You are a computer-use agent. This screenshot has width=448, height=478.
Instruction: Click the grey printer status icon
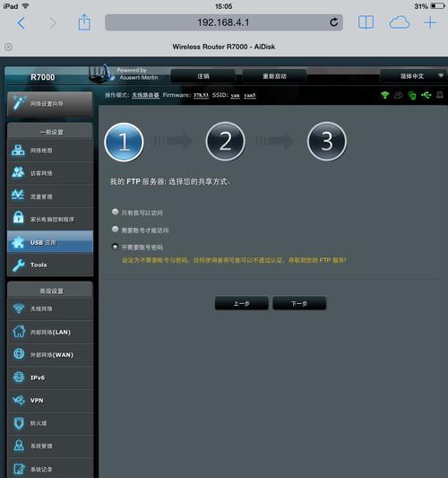(x=439, y=95)
